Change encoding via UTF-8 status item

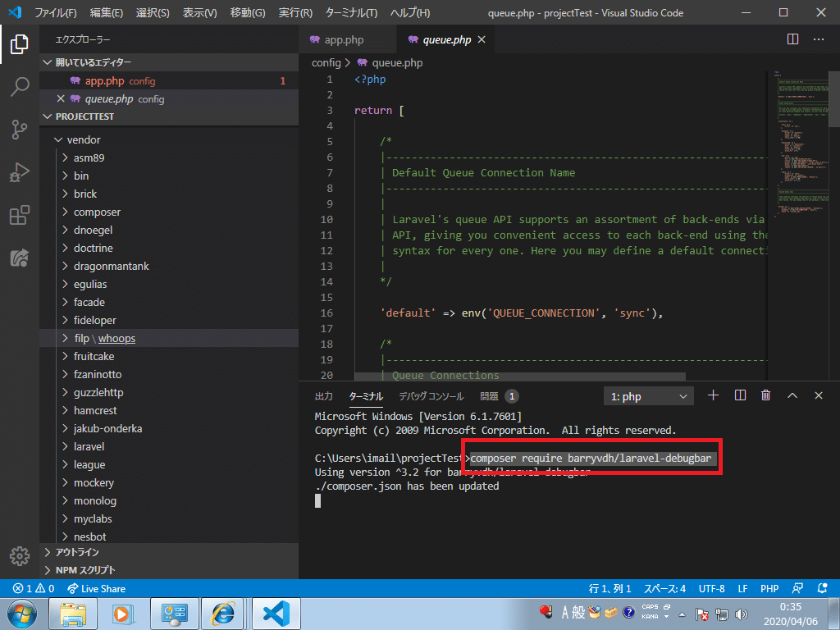tap(711, 588)
